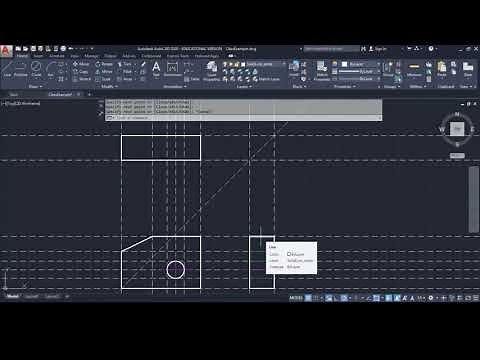Viewport: 480px width, 360px height.
Task: Add a new drawing tab with plus
Action: coord(89,95)
